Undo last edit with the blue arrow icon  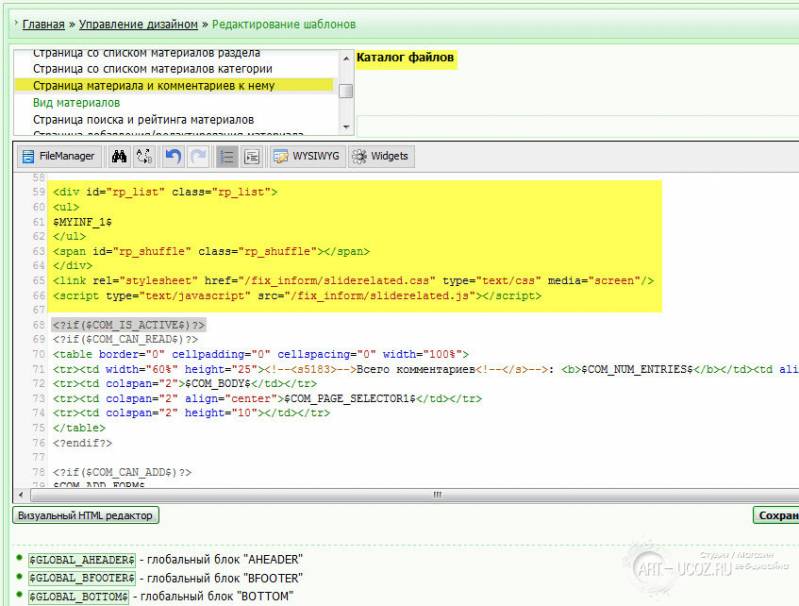click(173, 156)
